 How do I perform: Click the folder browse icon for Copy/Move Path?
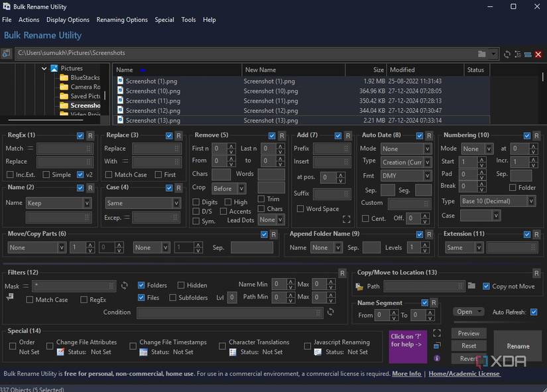coord(471,287)
